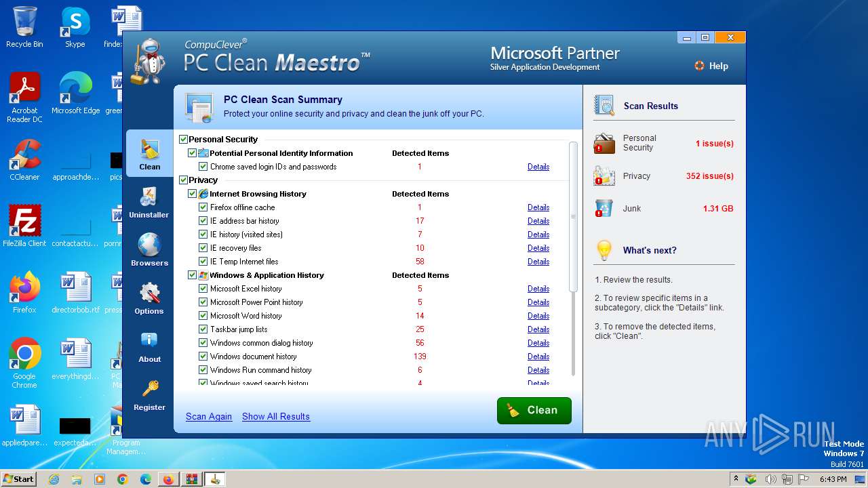Click the Junk trash bin icon
Screen dimensions: 868x488
(604, 208)
